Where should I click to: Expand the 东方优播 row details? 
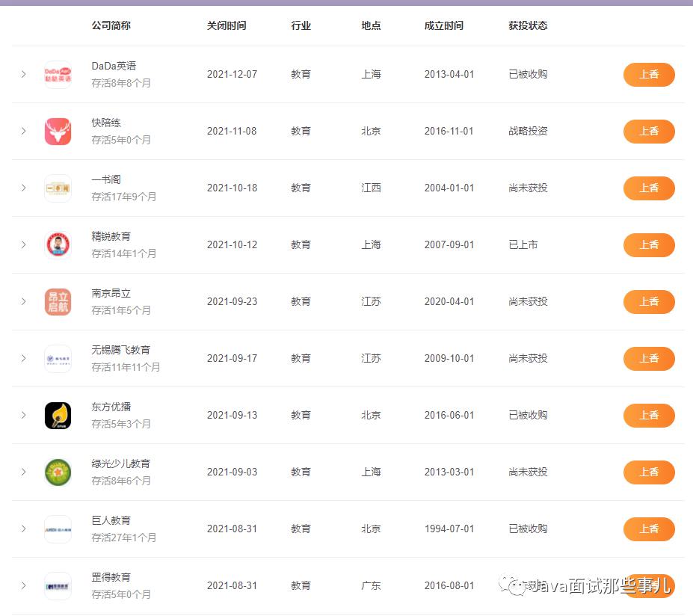click(x=23, y=415)
